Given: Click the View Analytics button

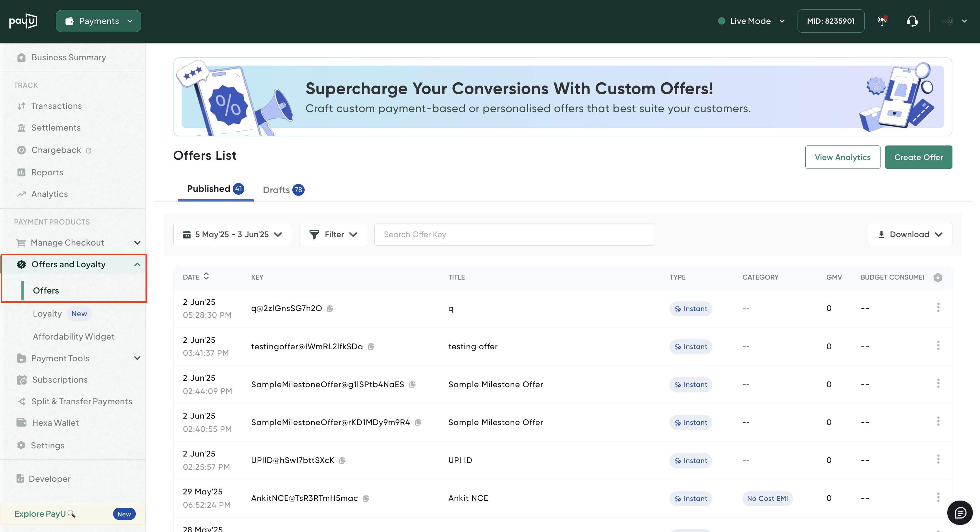Looking at the screenshot, I should tap(842, 157).
